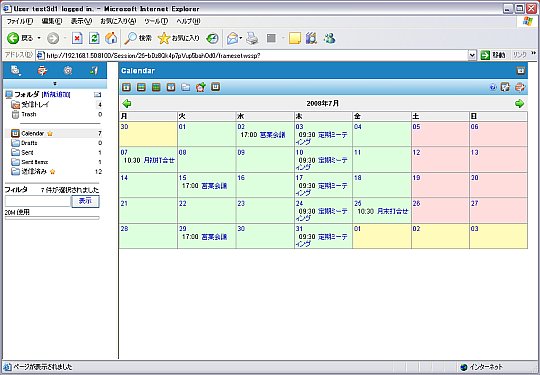Click the calendar icon after alarm clock icon

point(216,87)
